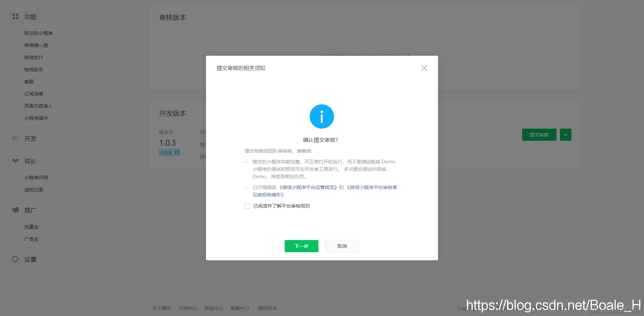644x316 pixels.
Task: Click the 推广 megaphone icon
Action: tap(15, 210)
